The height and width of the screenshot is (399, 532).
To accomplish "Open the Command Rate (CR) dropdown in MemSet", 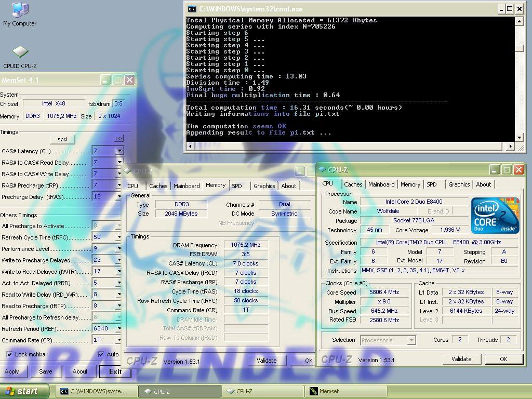I will click(x=118, y=340).
